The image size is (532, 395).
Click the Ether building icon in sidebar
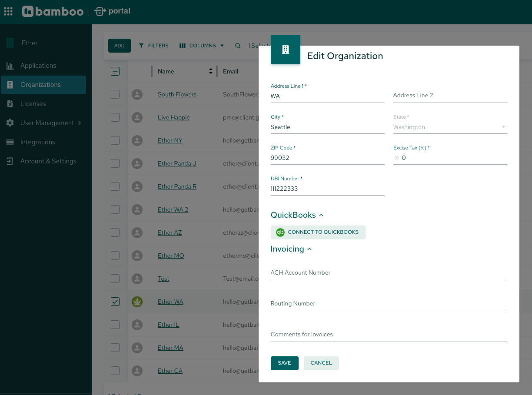click(10, 43)
